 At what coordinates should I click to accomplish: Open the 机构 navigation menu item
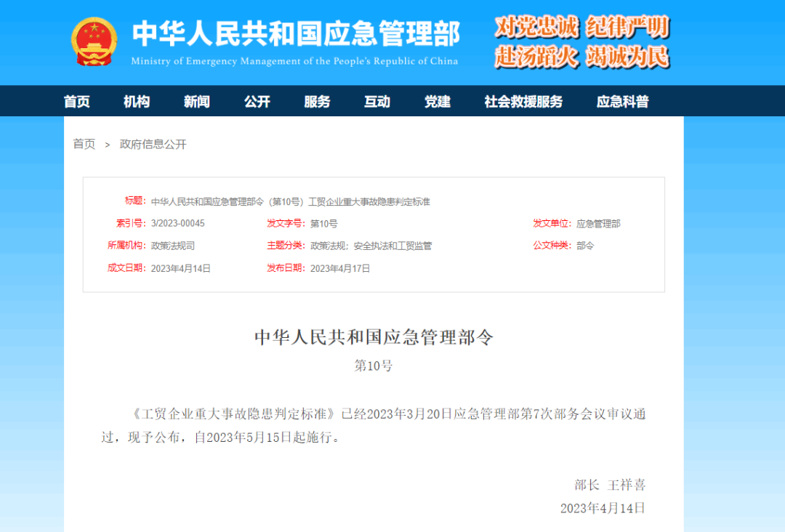137,102
